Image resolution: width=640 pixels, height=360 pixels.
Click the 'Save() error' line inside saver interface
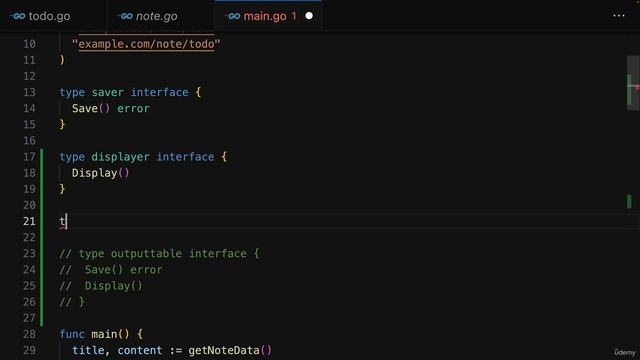point(111,109)
